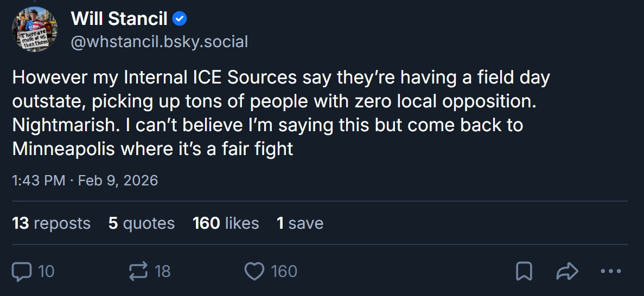Click the repost count of 18
Image resolution: width=644 pixels, height=296 pixels.
pyautogui.click(x=163, y=271)
